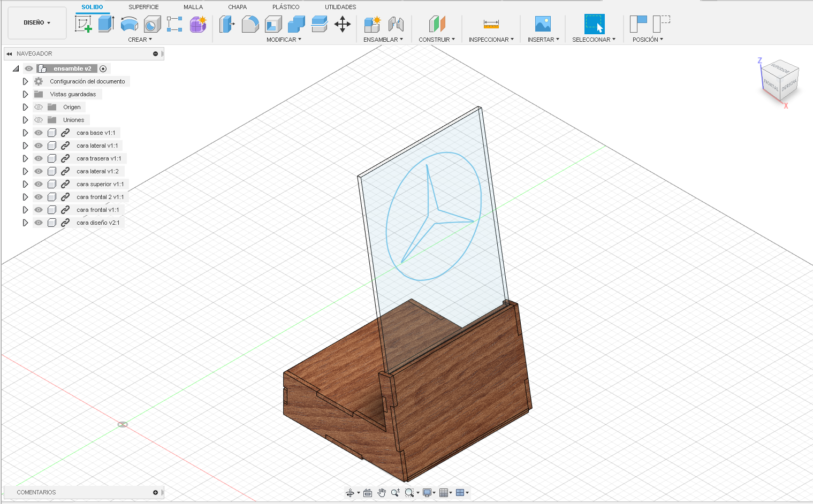Select cara frontal 2 v1:1 in browser

(100, 197)
